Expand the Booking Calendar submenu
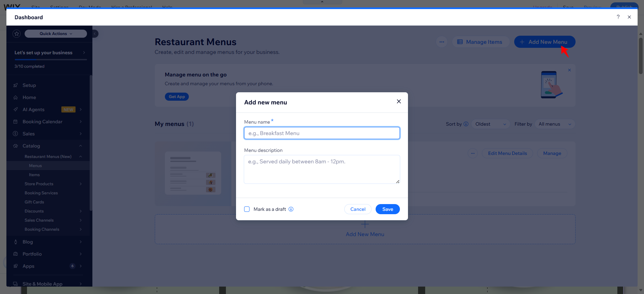Image resolution: width=644 pixels, height=294 pixels. coord(81,122)
